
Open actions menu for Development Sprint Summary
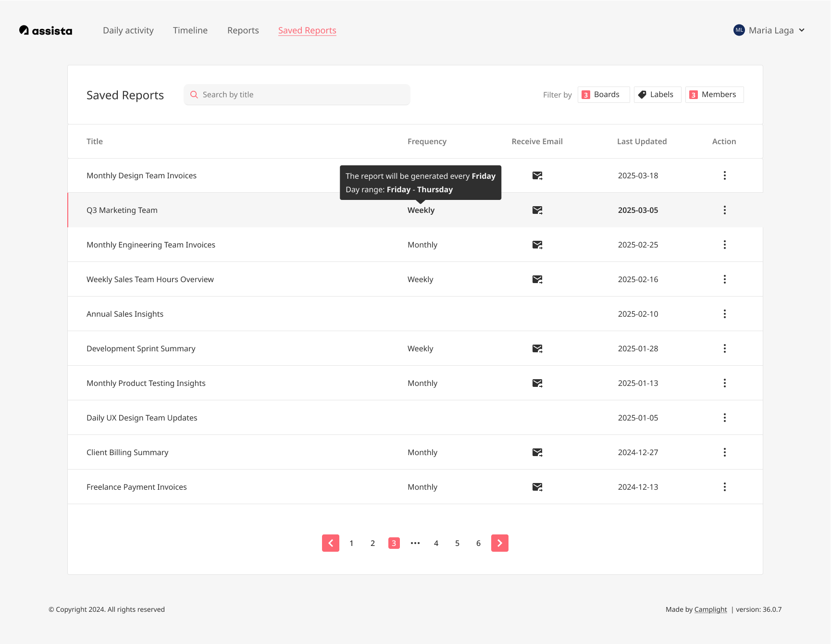click(725, 348)
